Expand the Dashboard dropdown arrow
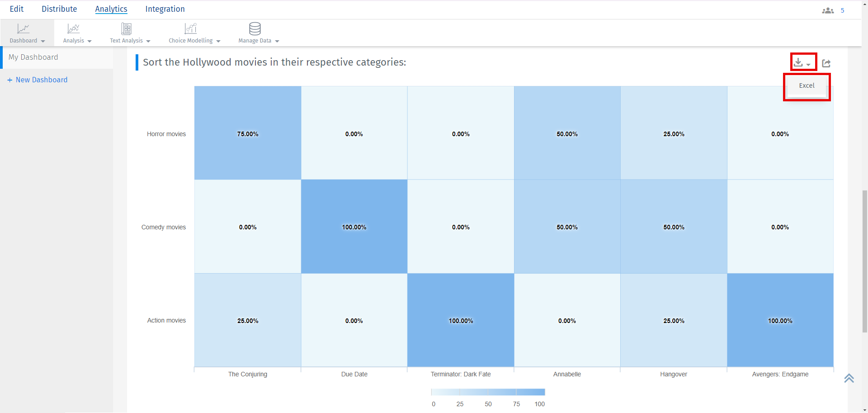 43,41
